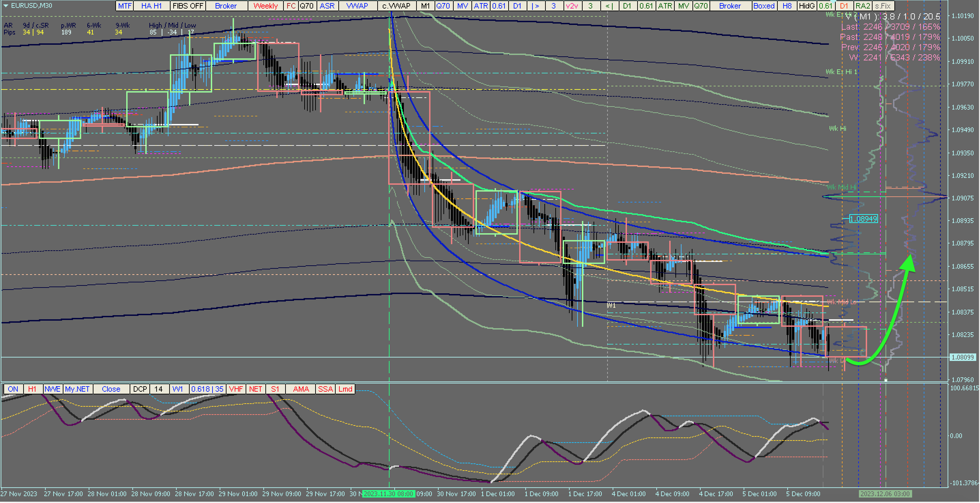Click the 2023.11.30 08:00 time marker
Viewport: 980px width, 503px height.
(388, 493)
